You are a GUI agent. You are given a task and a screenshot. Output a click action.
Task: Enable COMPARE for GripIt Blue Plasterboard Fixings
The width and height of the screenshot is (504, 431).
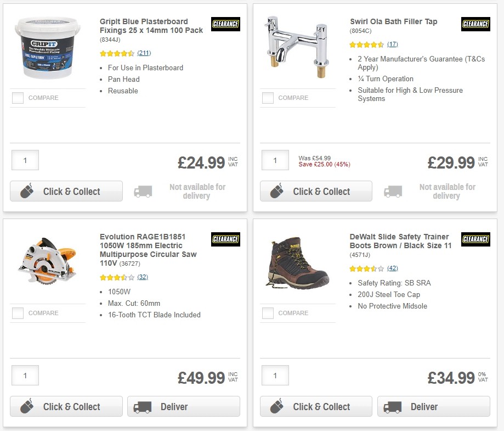(18, 98)
